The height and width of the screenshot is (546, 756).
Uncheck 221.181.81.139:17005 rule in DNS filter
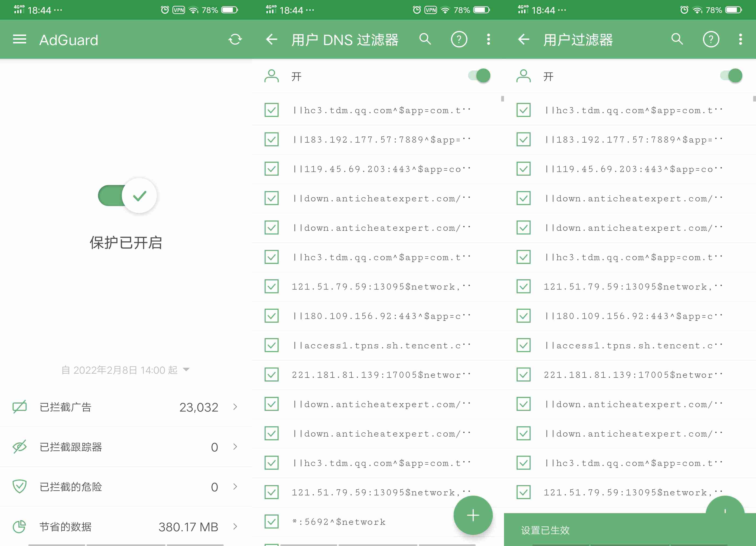tap(271, 374)
